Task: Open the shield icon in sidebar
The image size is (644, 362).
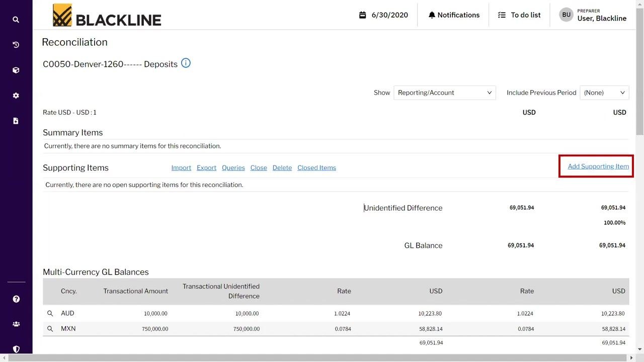Action: [x=16, y=349]
